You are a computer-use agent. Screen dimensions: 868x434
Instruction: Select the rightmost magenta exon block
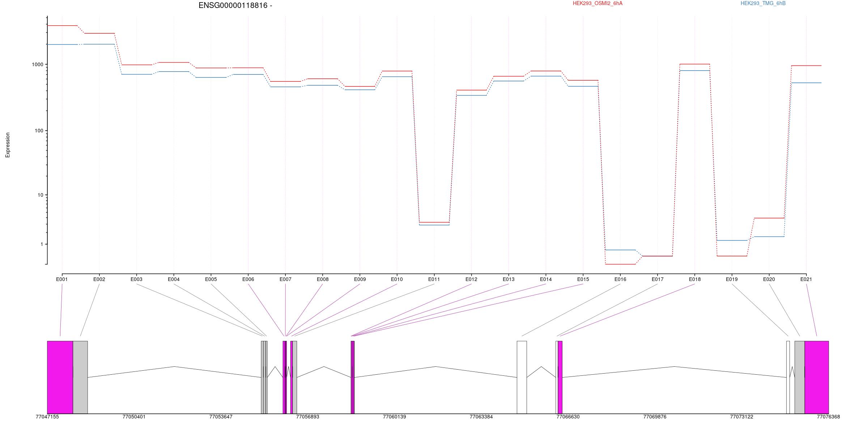(x=817, y=377)
